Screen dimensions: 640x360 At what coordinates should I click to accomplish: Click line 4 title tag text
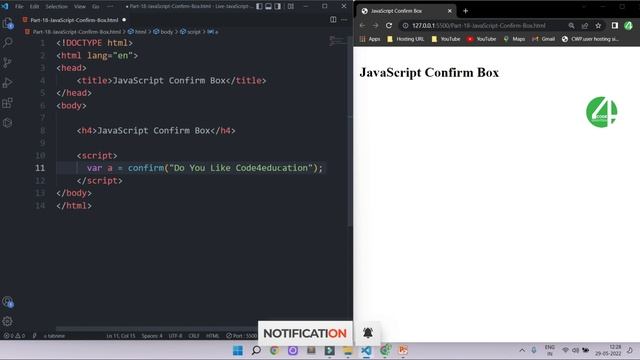tap(171, 80)
